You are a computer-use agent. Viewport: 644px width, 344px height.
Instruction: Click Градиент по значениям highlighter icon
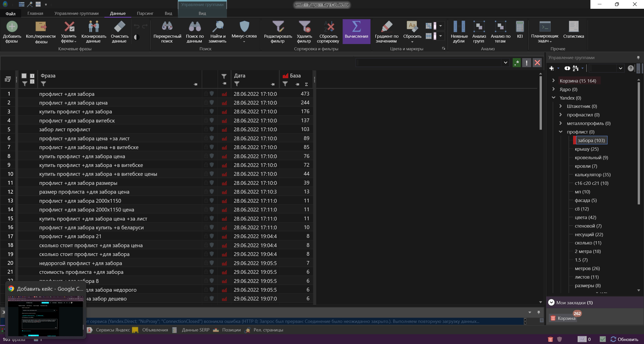[x=387, y=27]
